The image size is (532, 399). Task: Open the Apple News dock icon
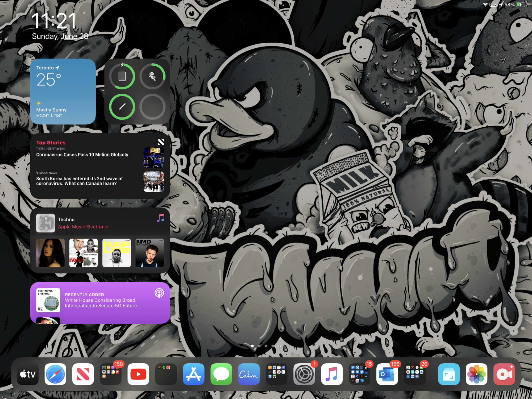coord(83,374)
